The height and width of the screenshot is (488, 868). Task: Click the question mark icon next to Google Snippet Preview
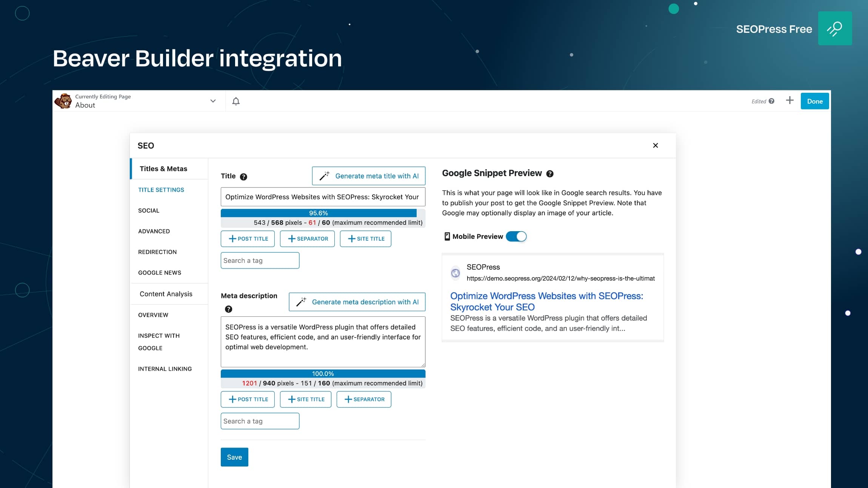pos(549,173)
